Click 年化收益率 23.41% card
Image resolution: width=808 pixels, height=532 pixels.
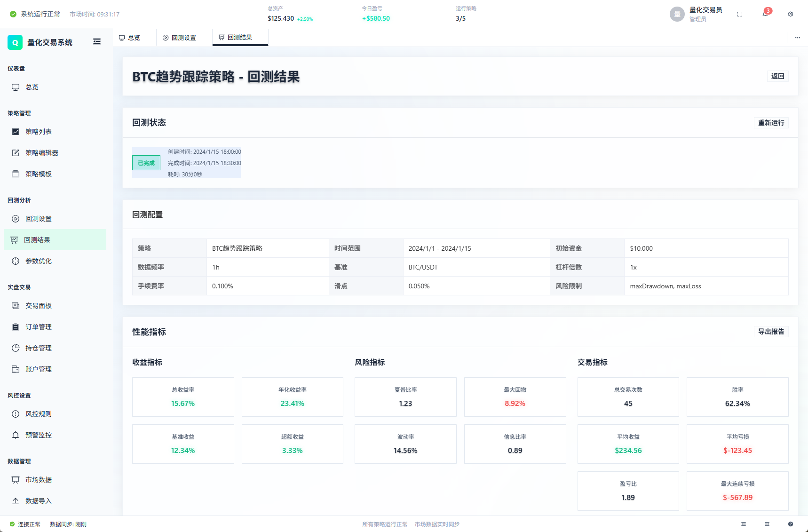point(293,397)
